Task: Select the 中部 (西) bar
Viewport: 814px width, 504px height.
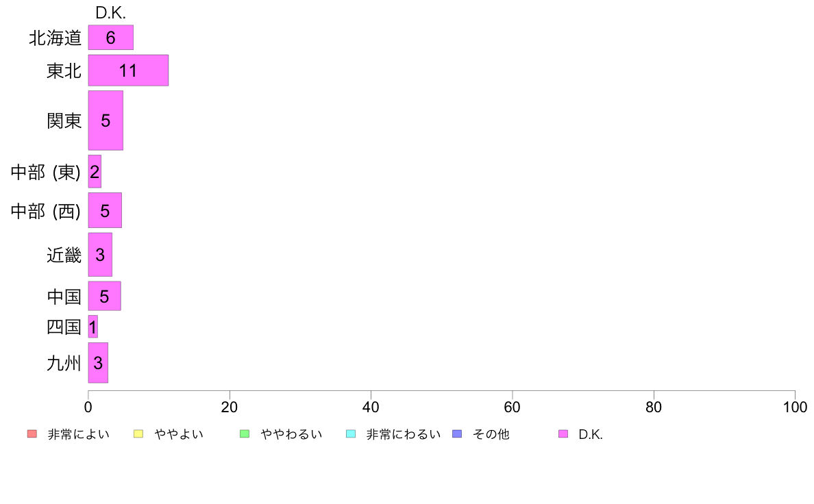Action: (105, 210)
